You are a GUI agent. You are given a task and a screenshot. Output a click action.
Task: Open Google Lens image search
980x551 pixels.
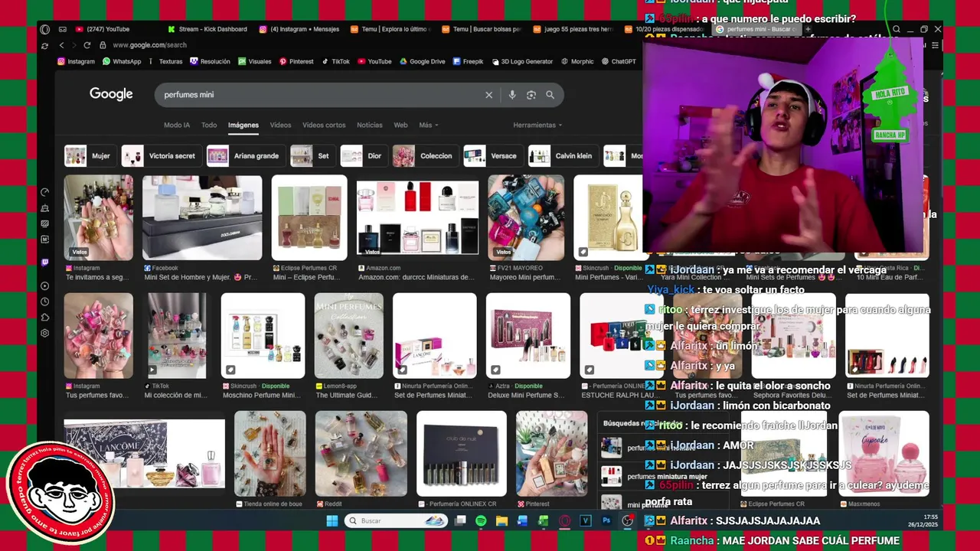[x=531, y=95]
